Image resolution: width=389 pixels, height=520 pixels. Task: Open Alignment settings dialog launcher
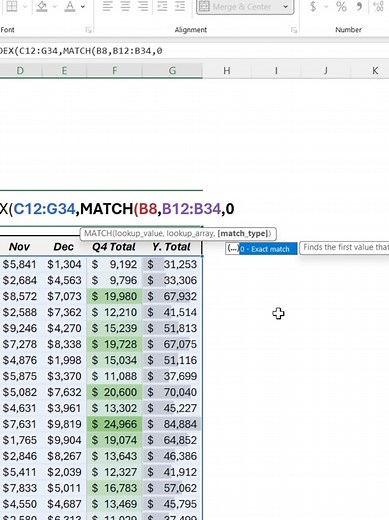[294, 30]
